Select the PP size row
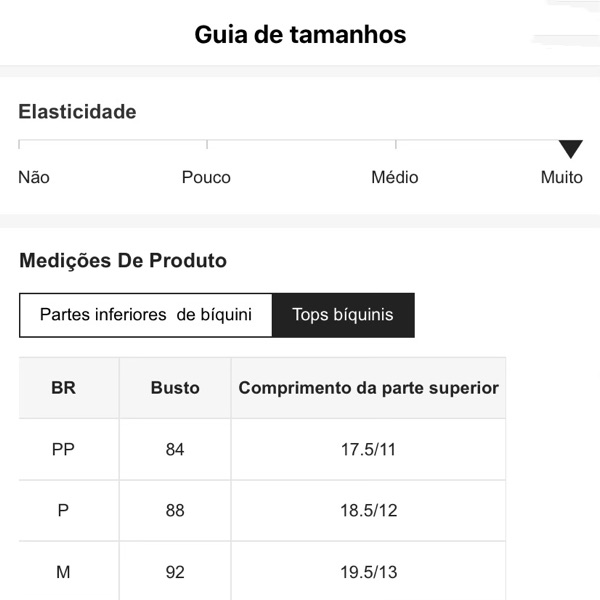Image resolution: width=600 pixels, height=600 pixels. (63, 449)
